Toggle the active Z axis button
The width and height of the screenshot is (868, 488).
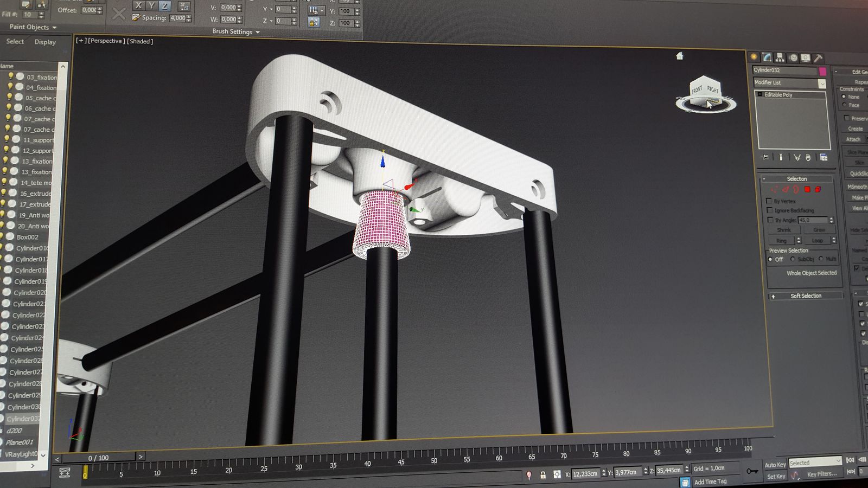(x=164, y=6)
